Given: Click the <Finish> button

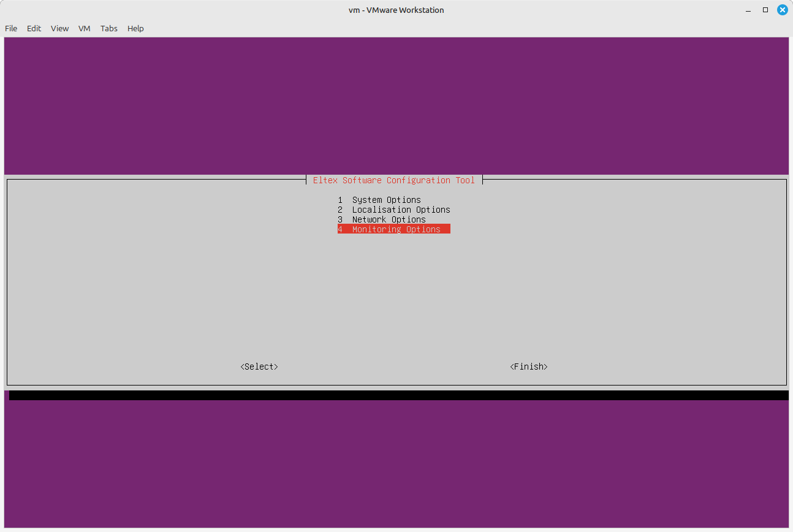Looking at the screenshot, I should click(529, 367).
